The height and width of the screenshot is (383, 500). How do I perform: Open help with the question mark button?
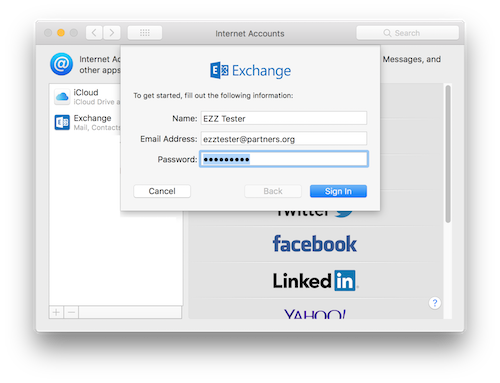pyautogui.click(x=435, y=303)
